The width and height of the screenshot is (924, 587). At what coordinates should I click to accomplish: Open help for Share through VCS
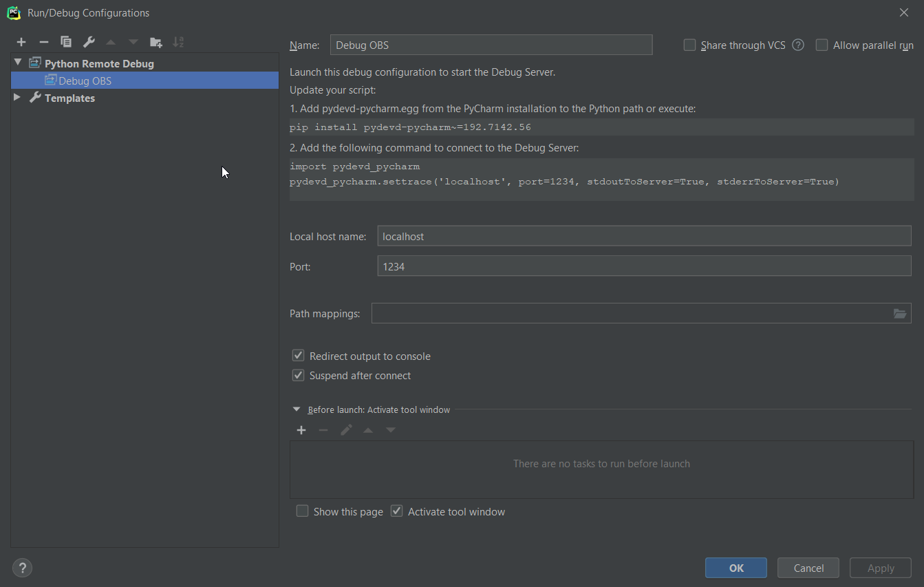798,45
